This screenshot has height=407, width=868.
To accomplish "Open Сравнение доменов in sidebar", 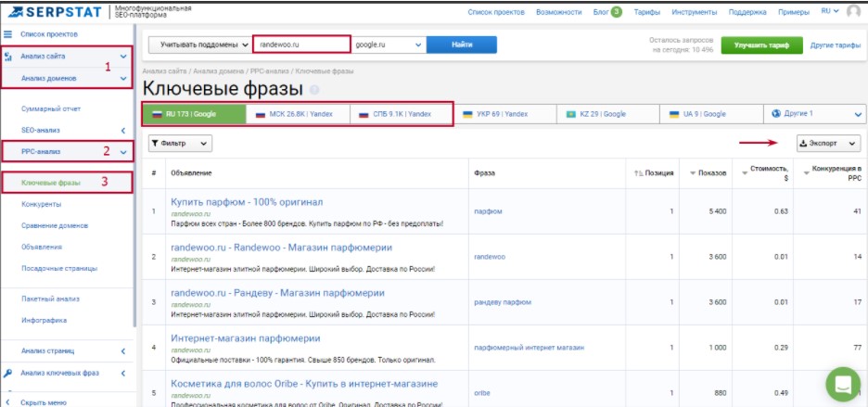I will [54, 226].
